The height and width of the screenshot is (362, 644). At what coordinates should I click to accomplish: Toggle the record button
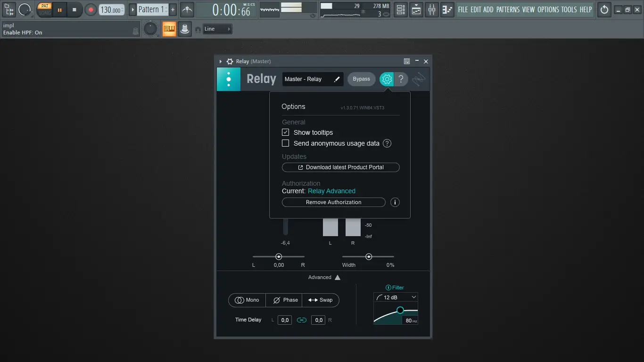pyautogui.click(x=91, y=9)
